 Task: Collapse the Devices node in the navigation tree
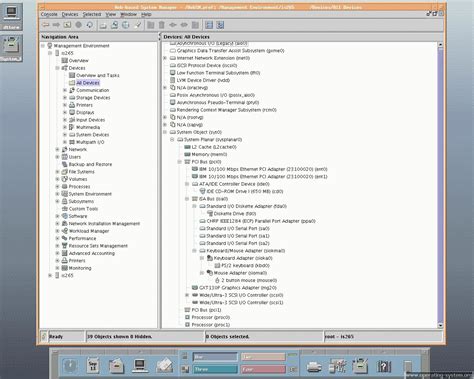pyautogui.click(x=57, y=68)
